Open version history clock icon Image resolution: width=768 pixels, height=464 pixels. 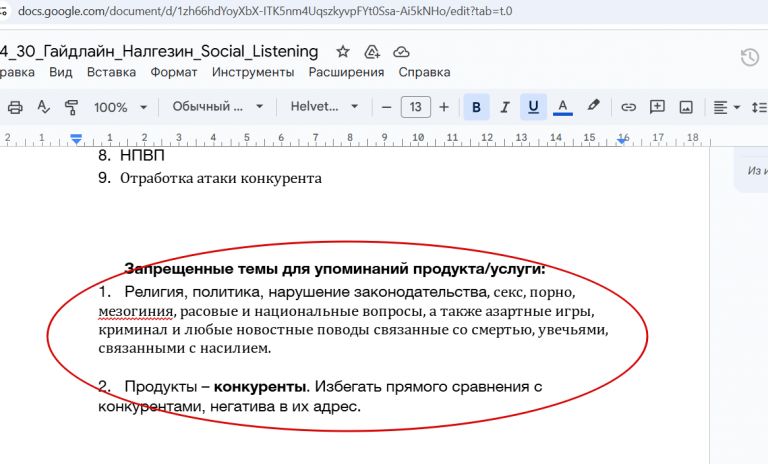(x=749, y=57)
